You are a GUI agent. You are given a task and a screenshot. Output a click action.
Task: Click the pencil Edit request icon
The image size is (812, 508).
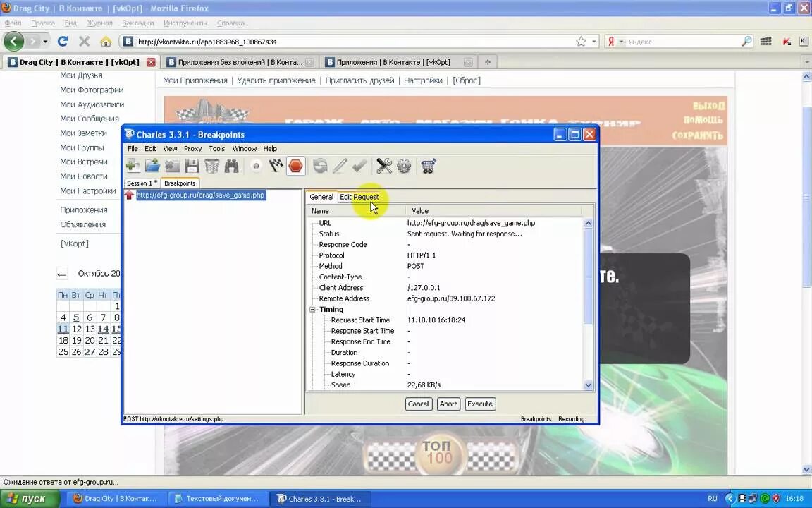click(340, 166)
